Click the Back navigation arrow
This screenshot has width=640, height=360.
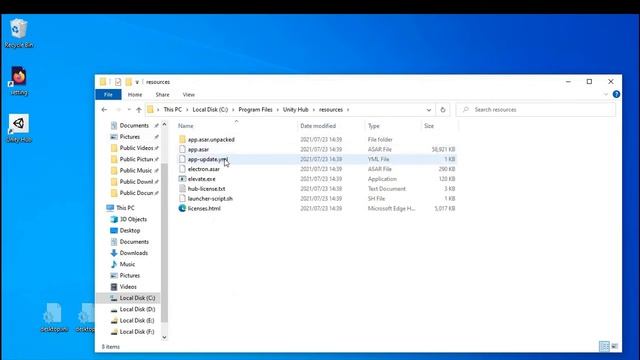(x=104, y=109)
